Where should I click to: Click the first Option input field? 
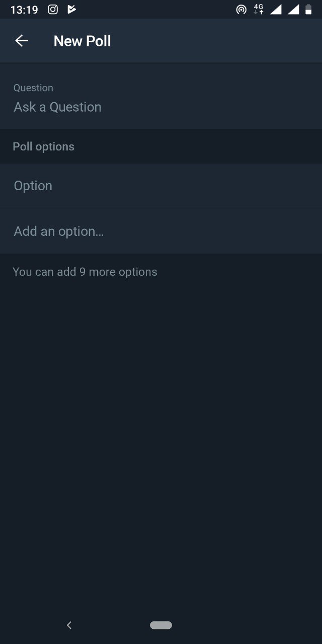(161, 186)
